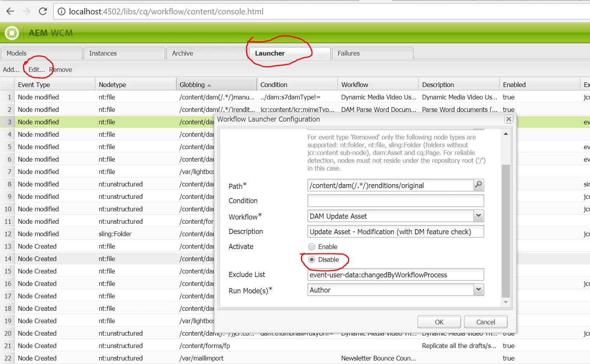590x364 pixels.
Task: Select the Enable radio button
Action: click(x=312, y=247)
